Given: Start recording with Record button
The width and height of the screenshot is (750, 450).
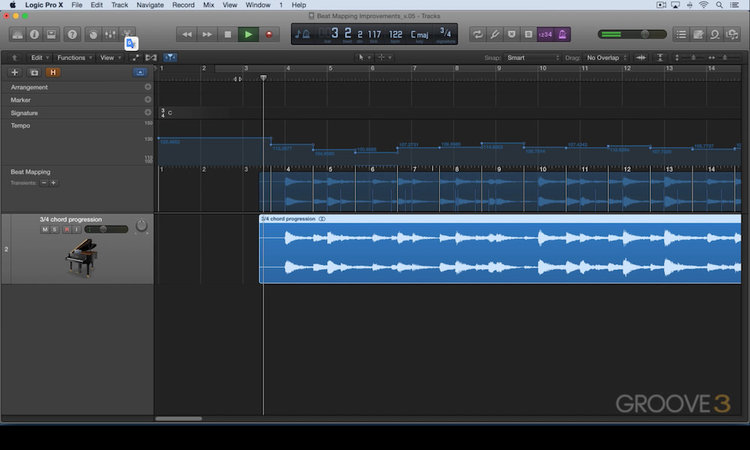Looking at the screenshot, I should click(x=269, y=34).
